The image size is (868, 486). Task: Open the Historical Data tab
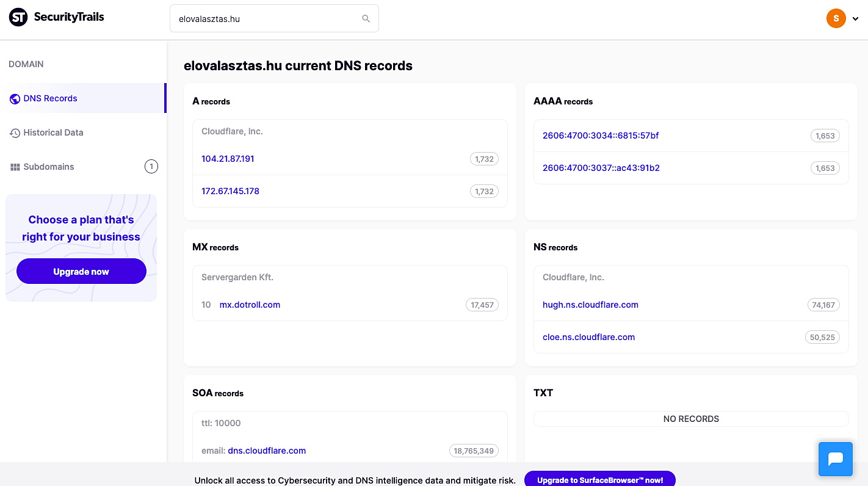[83, 132]
